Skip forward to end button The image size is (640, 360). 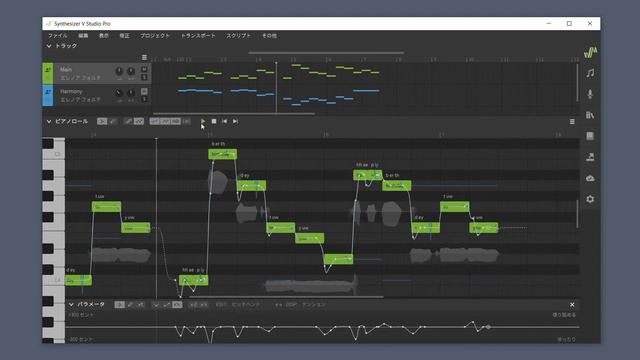pyautogui.click(x=235, y=121)
